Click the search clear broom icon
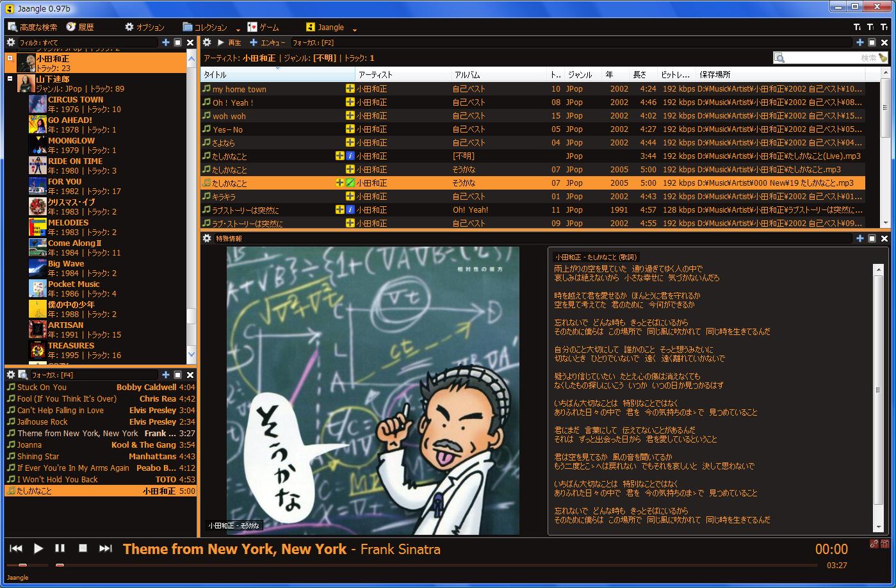 [x=883, y=58]
